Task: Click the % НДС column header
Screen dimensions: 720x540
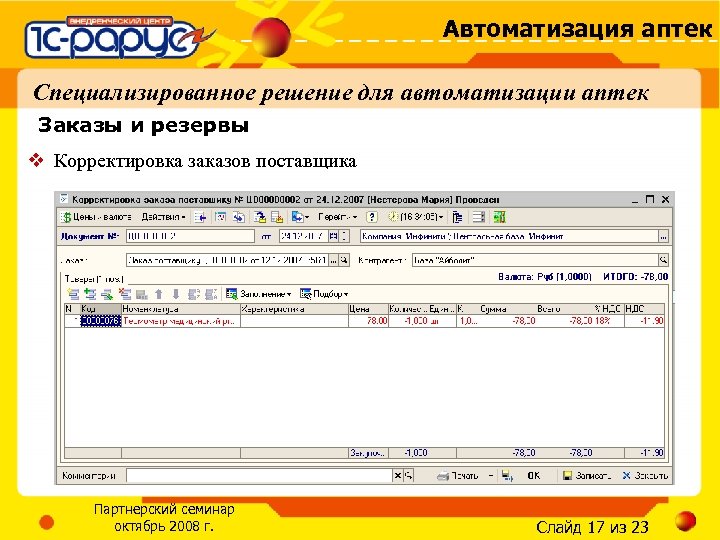Action: 608,309
